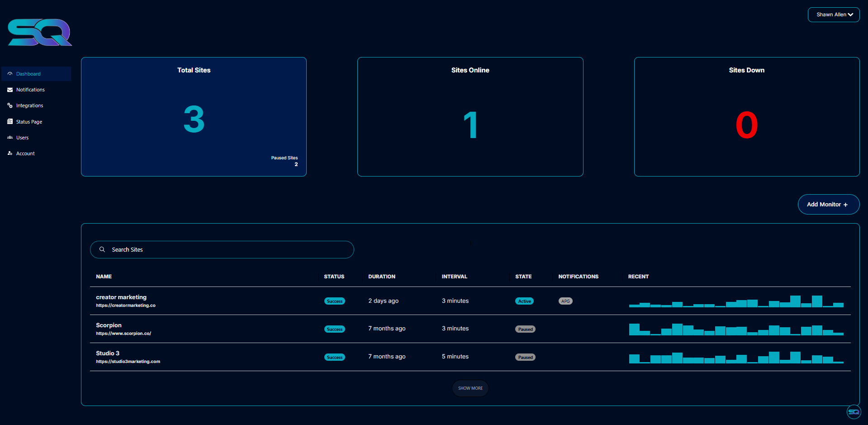Click the Success status badge for Scorpion
This screenshot has width=868, height=425.
335,329
